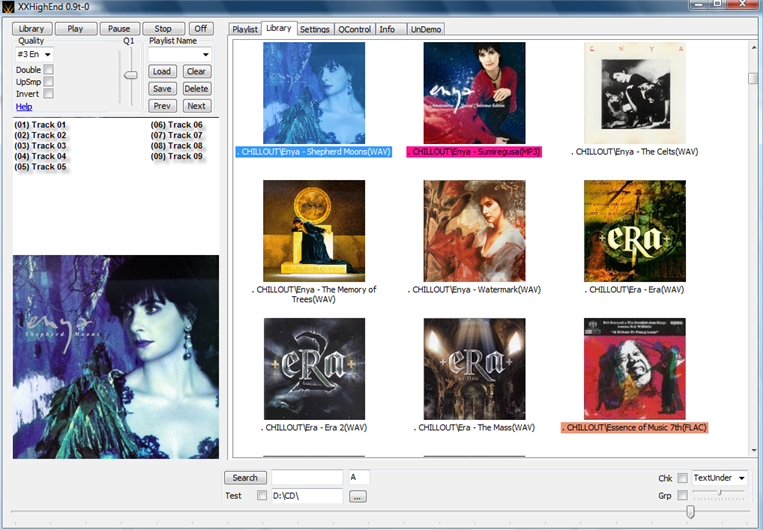Select (09) Track 09

click(x=177, y=156)
